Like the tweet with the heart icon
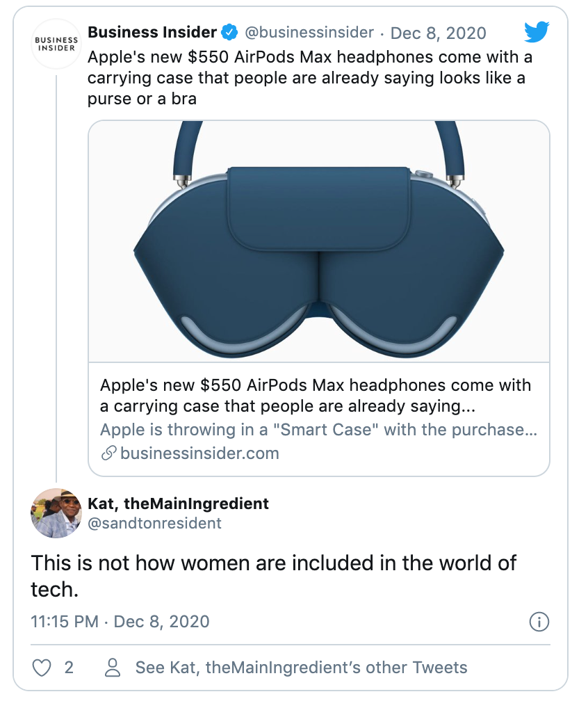 pyautogui.click(x=42, y=668)
